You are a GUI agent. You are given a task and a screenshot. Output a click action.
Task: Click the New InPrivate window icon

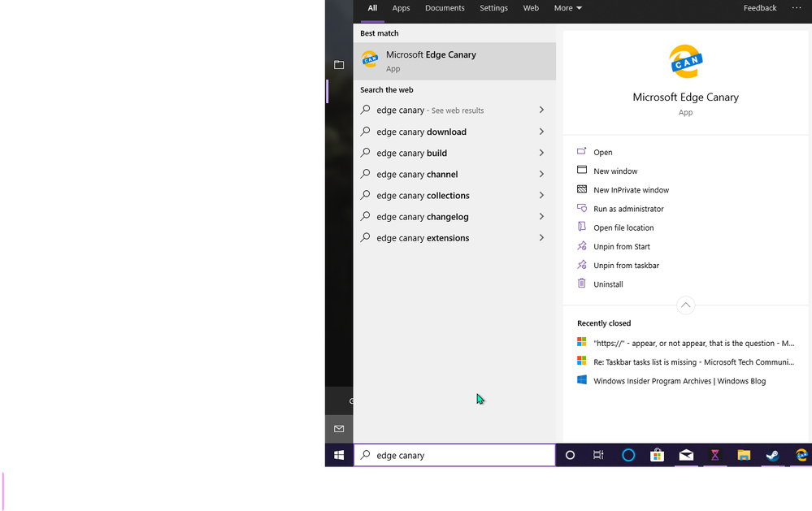pos(581,189)
